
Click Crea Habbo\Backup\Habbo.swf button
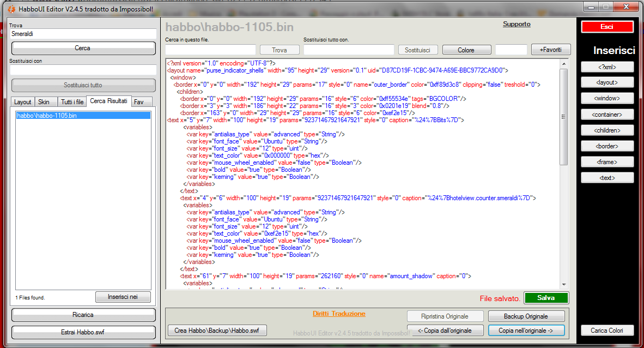[x=217, y=331]
